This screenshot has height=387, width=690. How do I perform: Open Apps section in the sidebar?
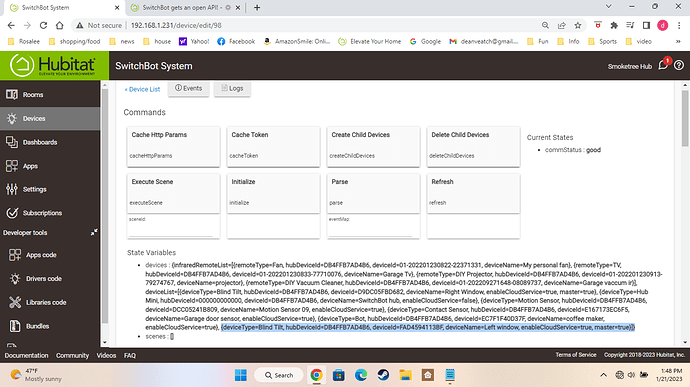[x=50, y=166]
